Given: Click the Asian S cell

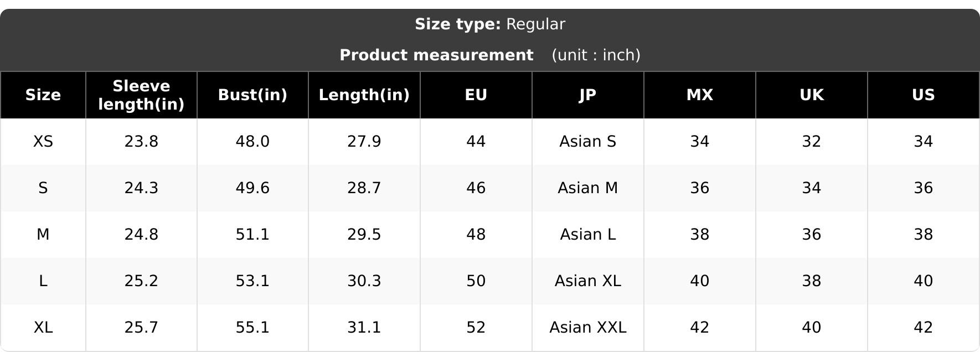Looking at the screenshot, I should click(x=588, y=142).
